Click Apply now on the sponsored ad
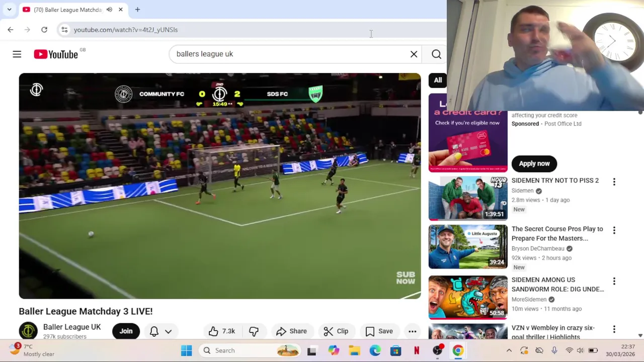Screen dimensions: 644x362 [534, 163]
